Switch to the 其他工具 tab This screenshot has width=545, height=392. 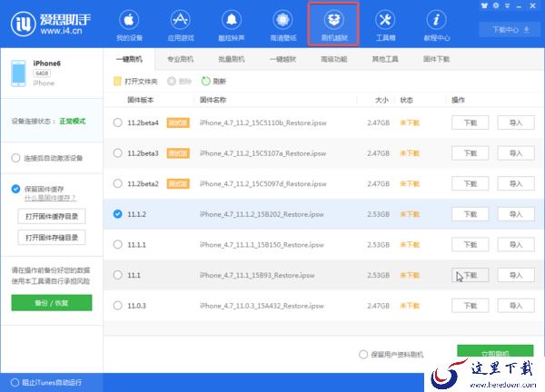(385, 59)
